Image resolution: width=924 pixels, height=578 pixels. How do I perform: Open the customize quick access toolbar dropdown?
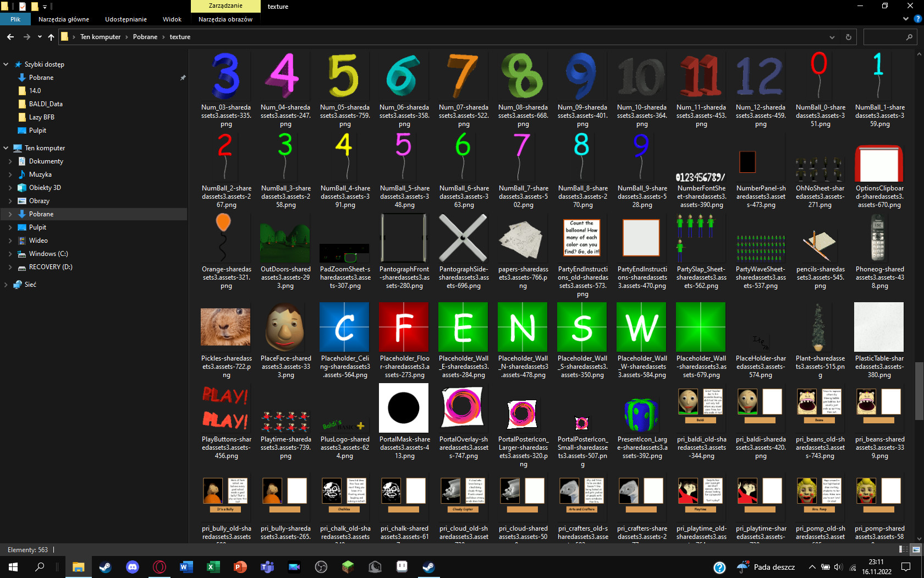(x=45, y=6)
